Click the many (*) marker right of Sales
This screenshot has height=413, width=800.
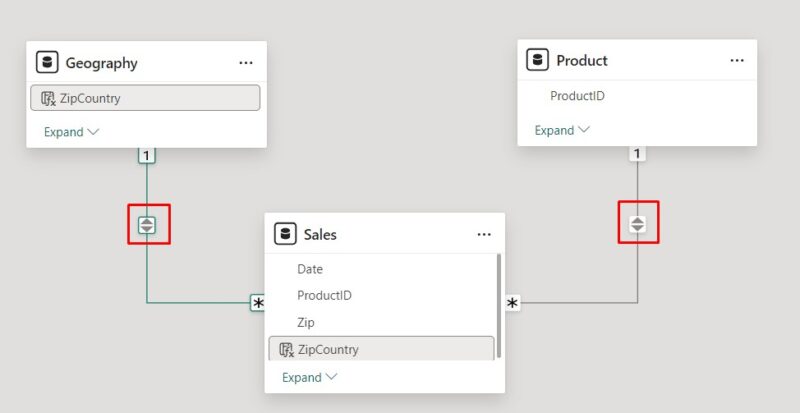(x=512, y=303)
